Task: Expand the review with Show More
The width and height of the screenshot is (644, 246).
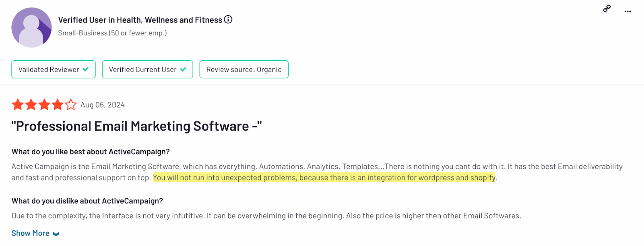Action: [31, 233]
